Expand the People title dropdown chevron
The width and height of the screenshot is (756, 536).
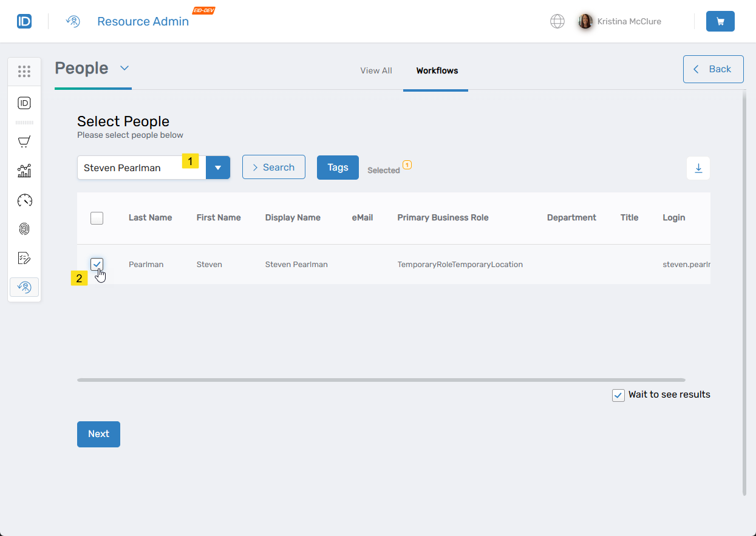click(x=124, y=68)
